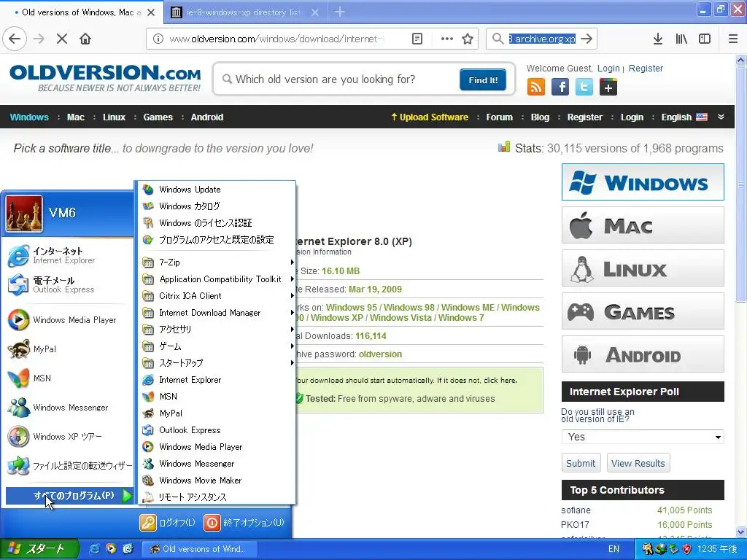Open the IE poll Yes dropdown
This screenshot has width=747, height=560.
coord(643,437)
